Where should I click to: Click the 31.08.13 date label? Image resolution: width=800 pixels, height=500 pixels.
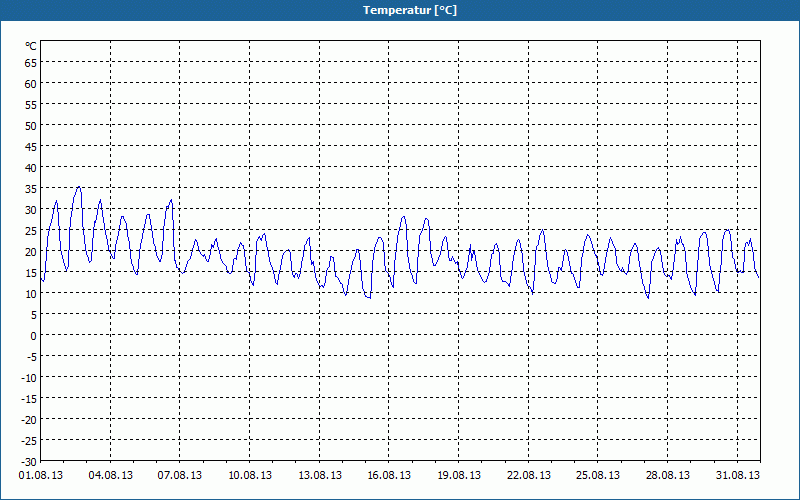click(x=738, y=476)
